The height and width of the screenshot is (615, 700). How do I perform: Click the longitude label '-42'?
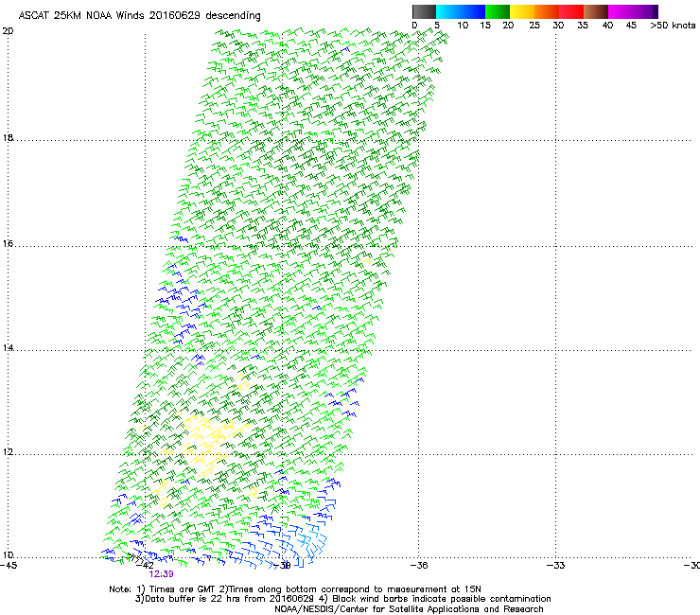[x=145, y=566]
